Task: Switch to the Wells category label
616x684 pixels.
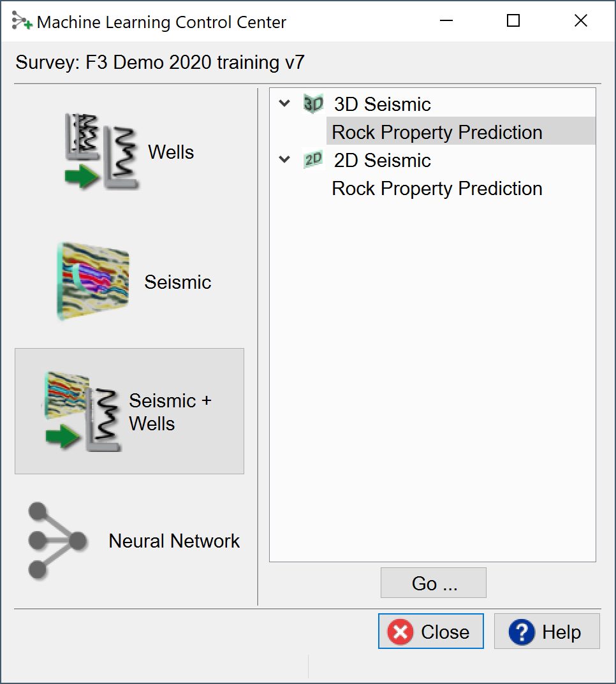Action: tap(171, 152)
